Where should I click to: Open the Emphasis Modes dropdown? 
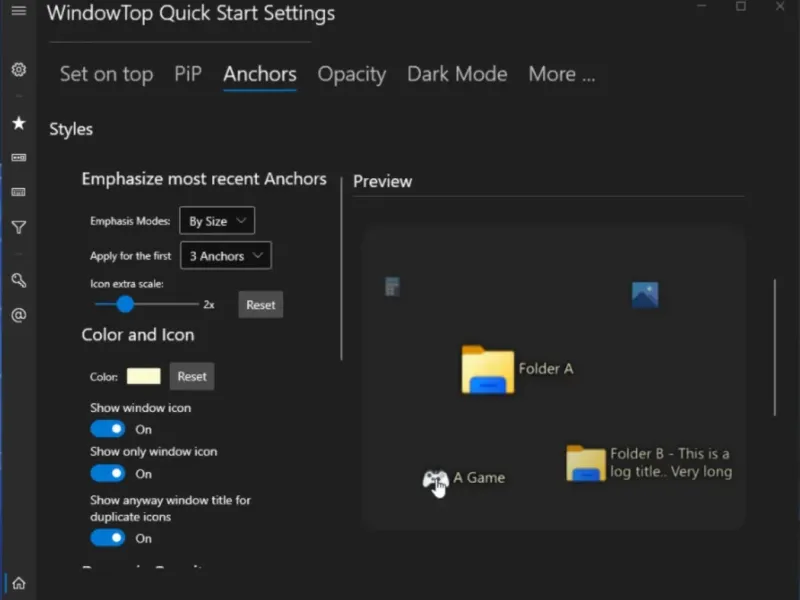coord(217,221)
